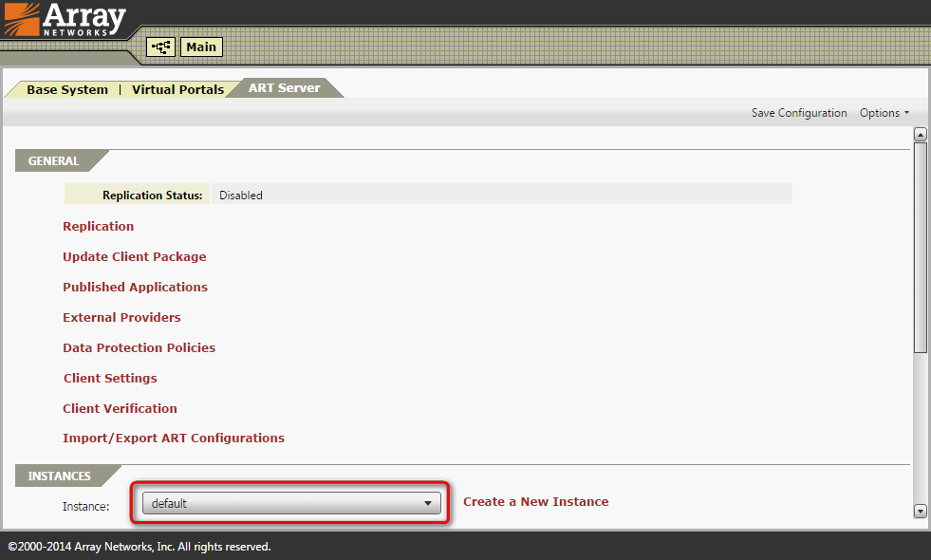Open Client Verification page
This screenshot has height=560, width=931.
tap(120, 408)
